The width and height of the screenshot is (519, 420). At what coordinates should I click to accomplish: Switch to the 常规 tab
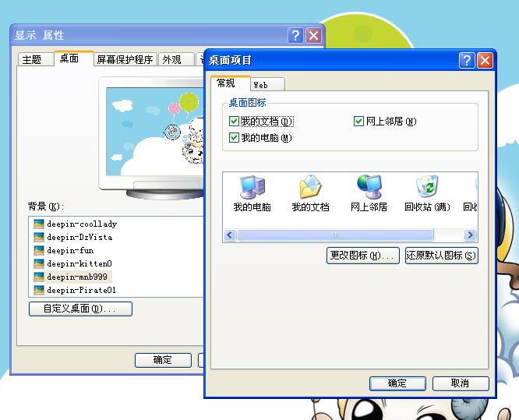click(230, 83)
